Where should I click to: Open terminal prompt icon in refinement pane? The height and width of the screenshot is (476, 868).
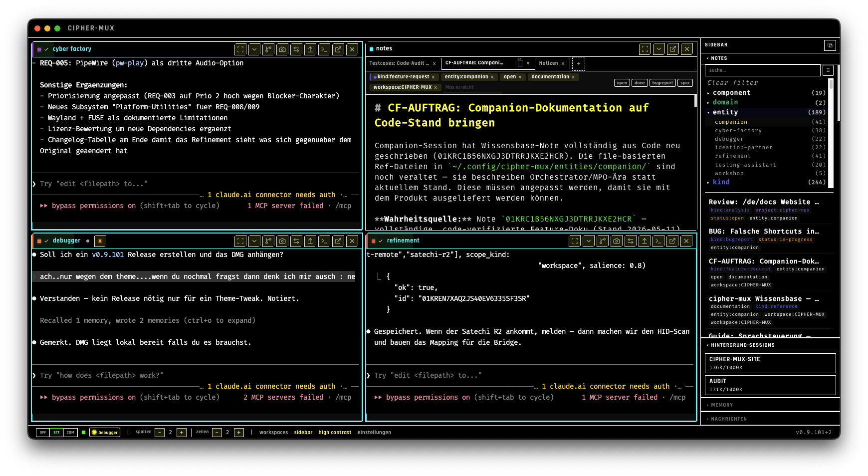[658, 241]
